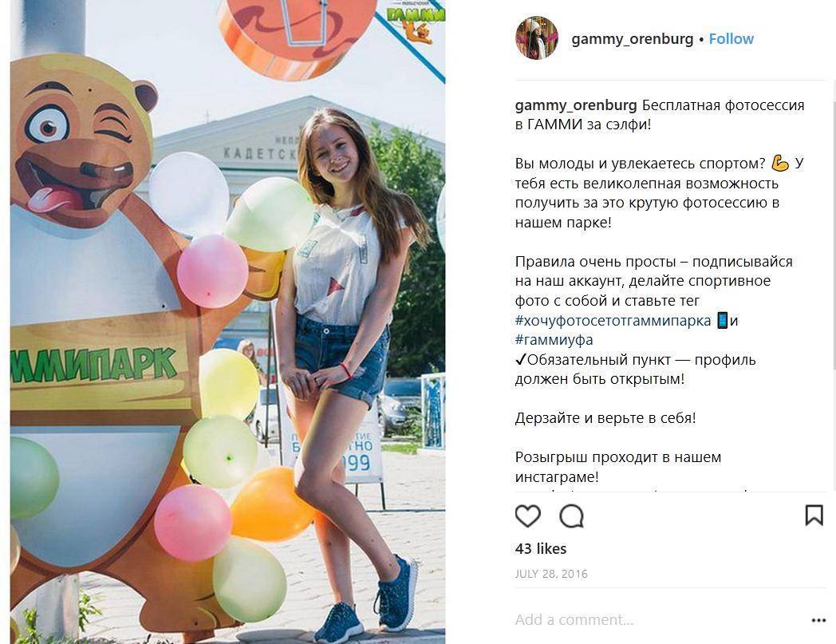
Task: Open comments via speech bubble icon
Action: point(571,516)
